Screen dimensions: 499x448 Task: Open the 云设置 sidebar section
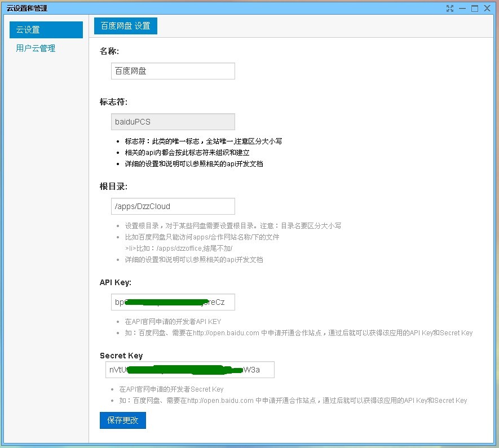point(46,29)
